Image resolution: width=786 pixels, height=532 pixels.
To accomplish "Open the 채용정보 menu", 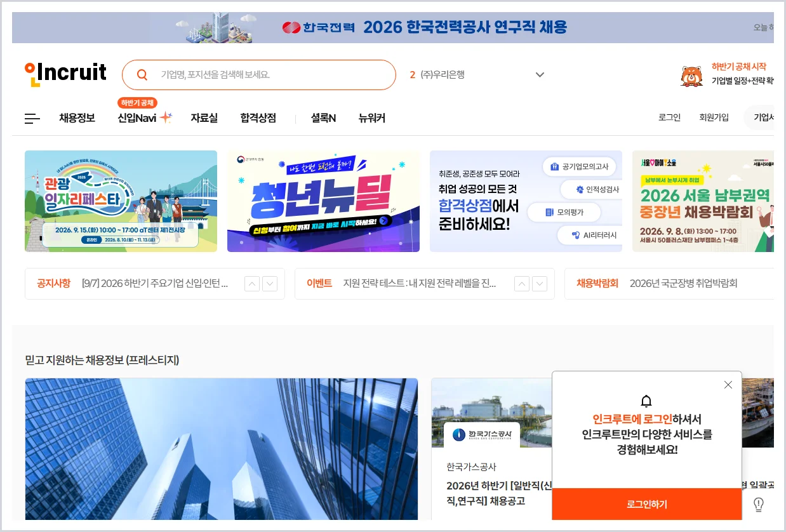I will point(77,118).
